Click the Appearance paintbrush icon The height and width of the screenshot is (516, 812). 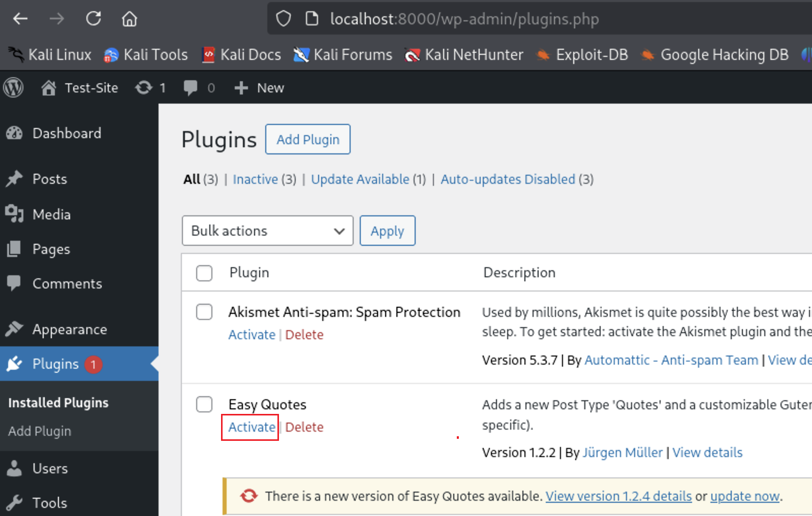(14, 329)
